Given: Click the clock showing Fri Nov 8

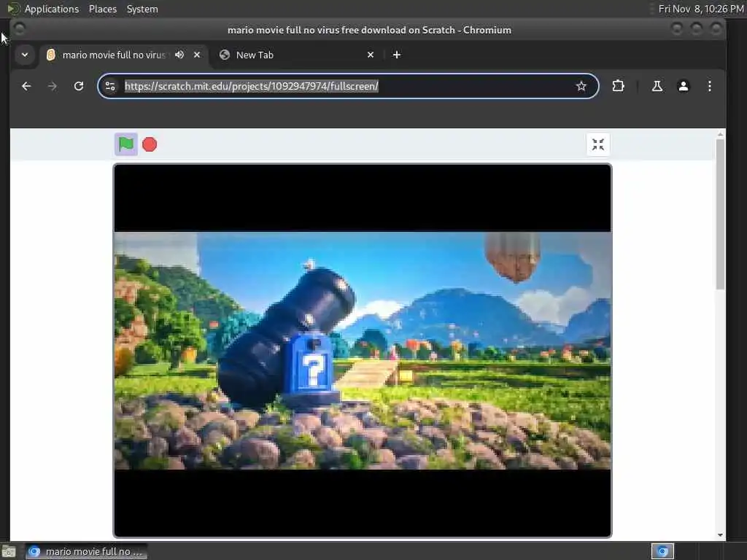Looking at the screenshot, I should pos(701,9).
